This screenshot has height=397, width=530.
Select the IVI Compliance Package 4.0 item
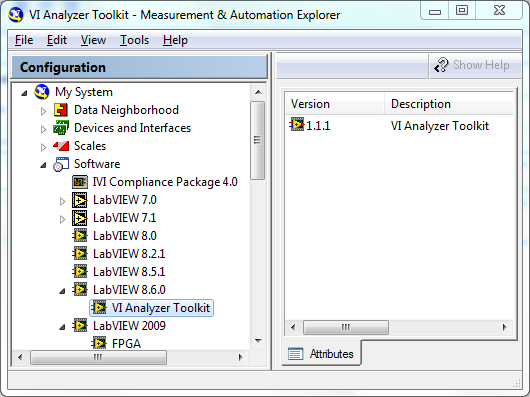point(165,182)
